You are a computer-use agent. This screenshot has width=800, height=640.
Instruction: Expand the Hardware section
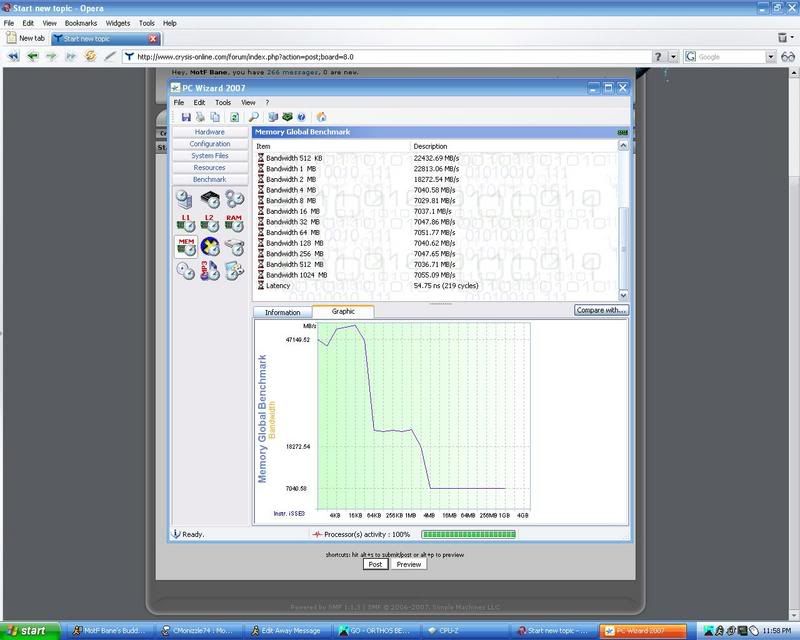click(x=210, y=132)
